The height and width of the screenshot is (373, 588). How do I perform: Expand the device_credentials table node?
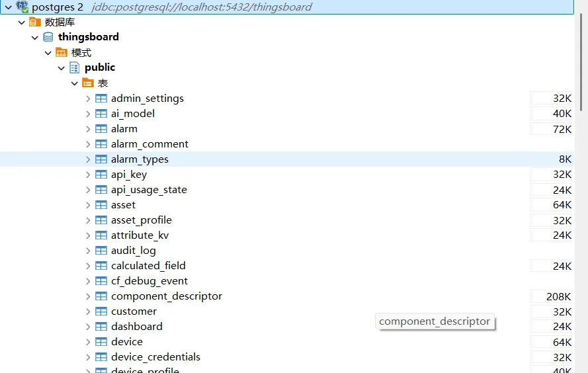pyautogui.click(x=88, y=357)
